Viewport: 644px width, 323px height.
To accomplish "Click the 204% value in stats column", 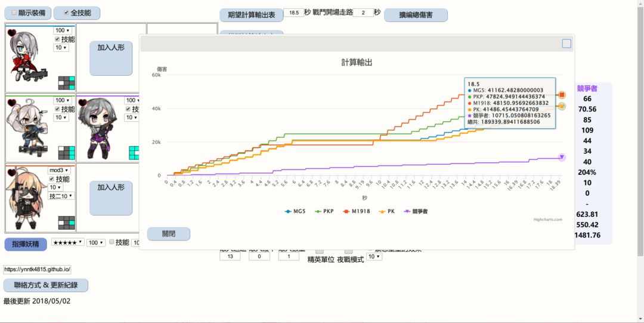I will tap(587, 172).
